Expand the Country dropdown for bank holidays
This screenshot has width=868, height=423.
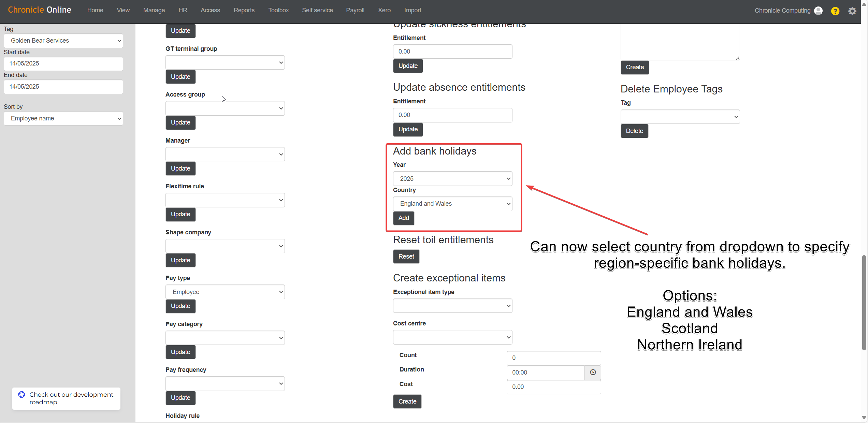(x=452, y=204)
